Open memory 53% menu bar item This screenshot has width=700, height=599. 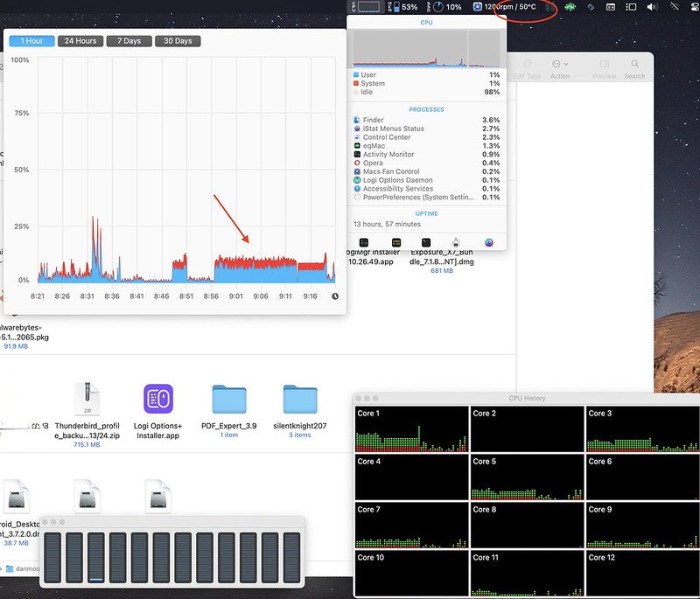click(402, 7)
